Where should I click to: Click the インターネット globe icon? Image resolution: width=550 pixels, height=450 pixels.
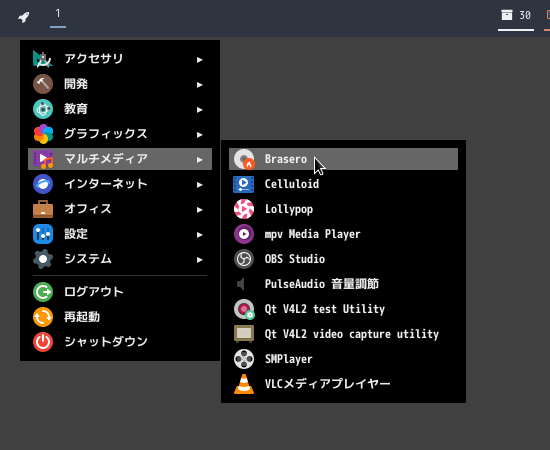(x=43, y=184)
